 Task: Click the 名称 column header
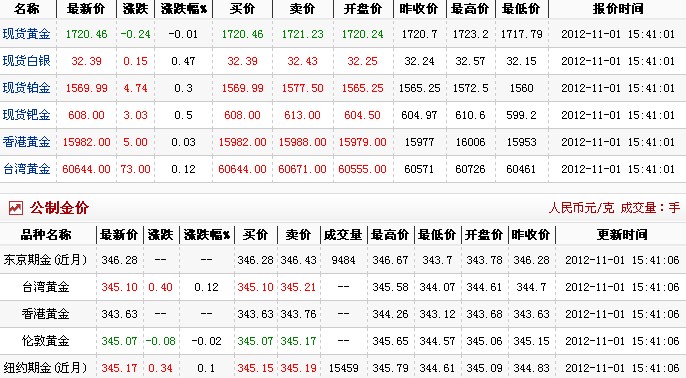tap(27, 8)
